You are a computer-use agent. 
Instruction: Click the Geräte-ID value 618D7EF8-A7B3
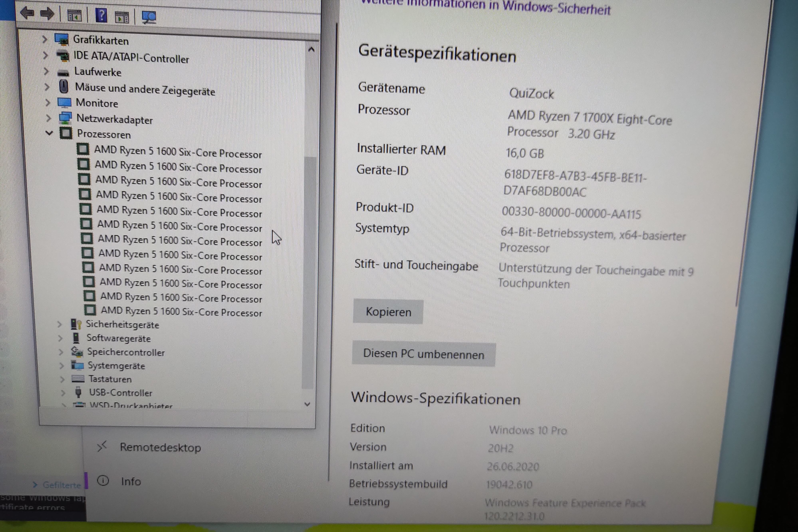(x=575, y=184)
